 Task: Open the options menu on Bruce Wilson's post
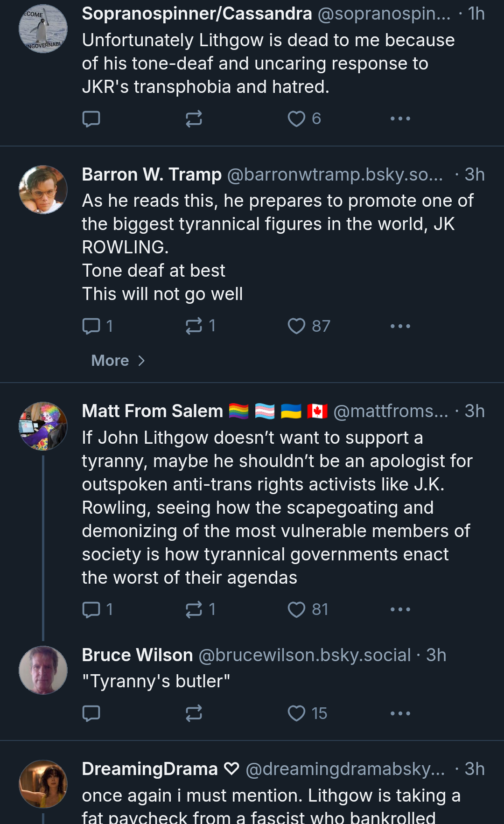(x=400, y=713)
